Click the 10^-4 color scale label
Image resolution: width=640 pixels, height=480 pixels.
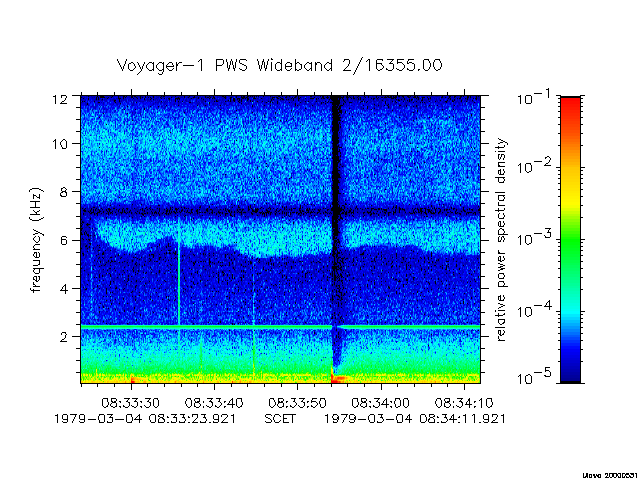[534, 310]
